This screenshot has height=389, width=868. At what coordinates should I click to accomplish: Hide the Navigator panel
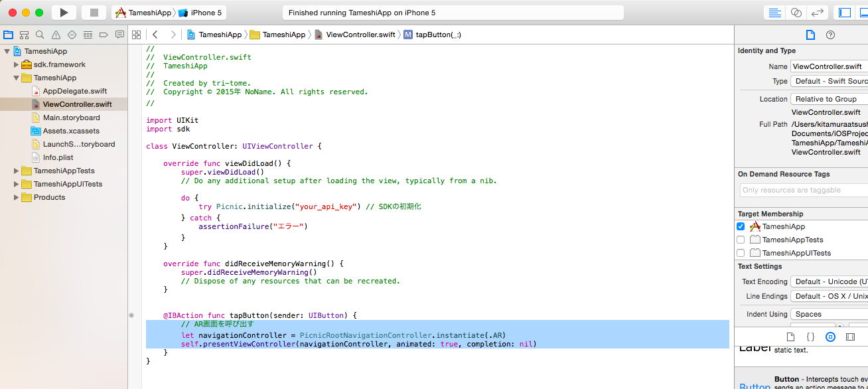coord(845,13)
